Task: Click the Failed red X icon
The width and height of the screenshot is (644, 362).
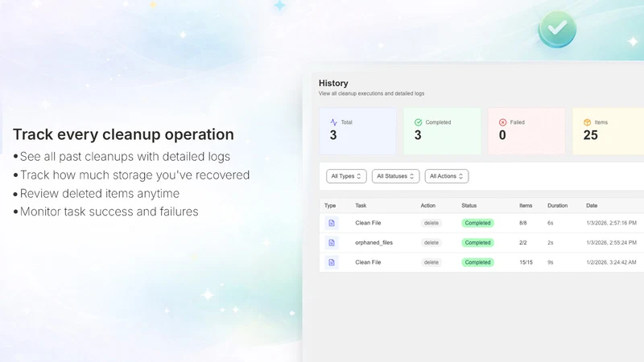Action: [x=502, y=122]
